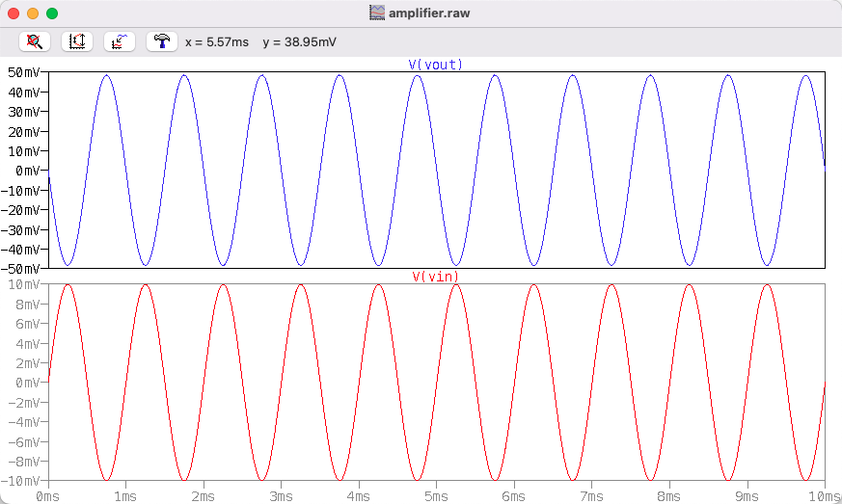Close the amplifier.raw window with red button
Image resolution: width=842 pixels, height=504 pixels.
(x=14, y=13)
